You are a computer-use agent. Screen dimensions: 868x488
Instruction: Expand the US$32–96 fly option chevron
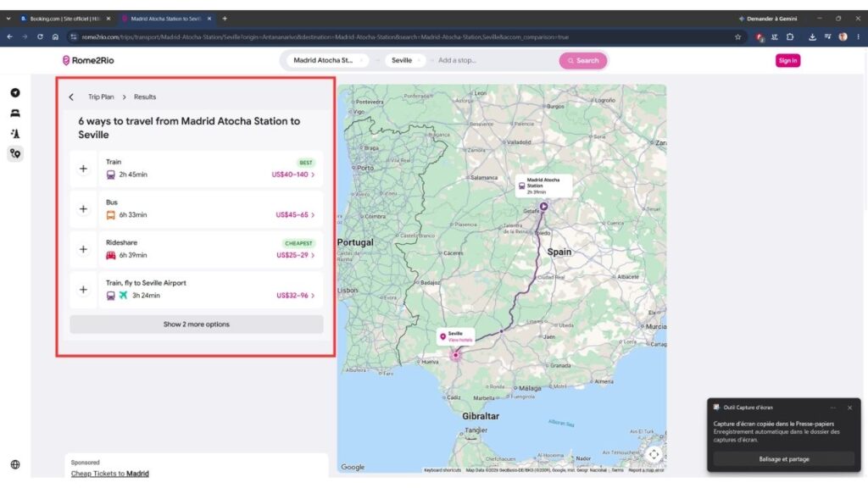click(x=313, y=296)
